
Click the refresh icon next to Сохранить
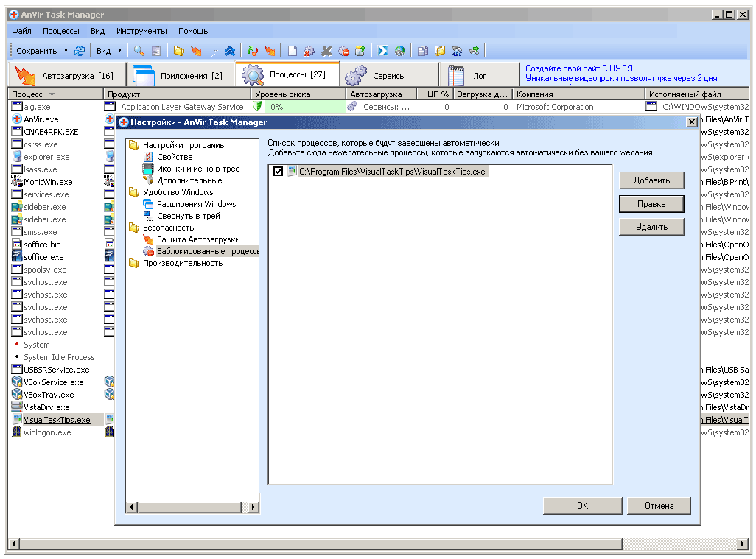click(80, 51)
